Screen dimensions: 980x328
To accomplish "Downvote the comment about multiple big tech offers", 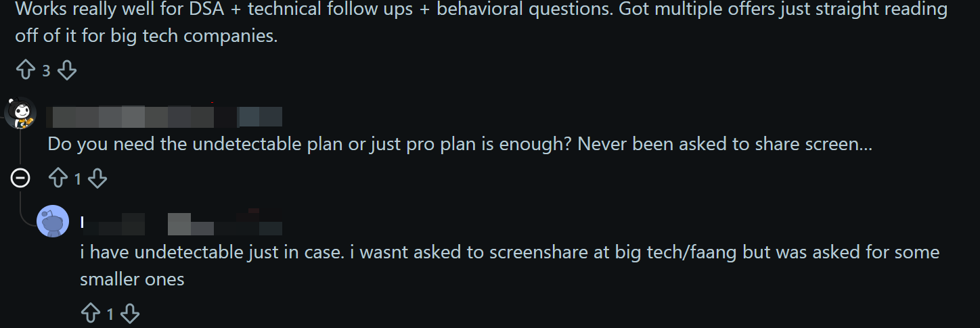I will (x=66, y=70).
